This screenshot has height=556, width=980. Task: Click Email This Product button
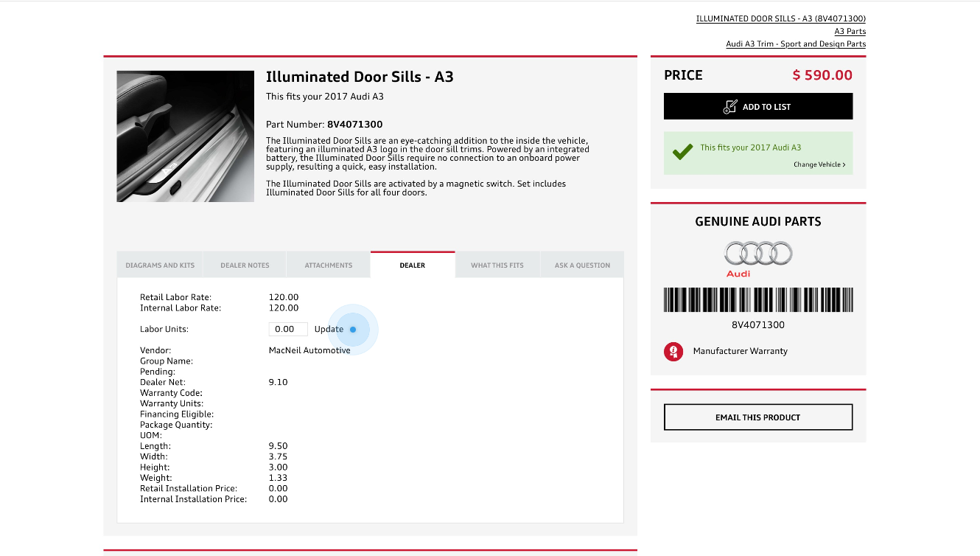pyautogui.click(x=758, y=417)
